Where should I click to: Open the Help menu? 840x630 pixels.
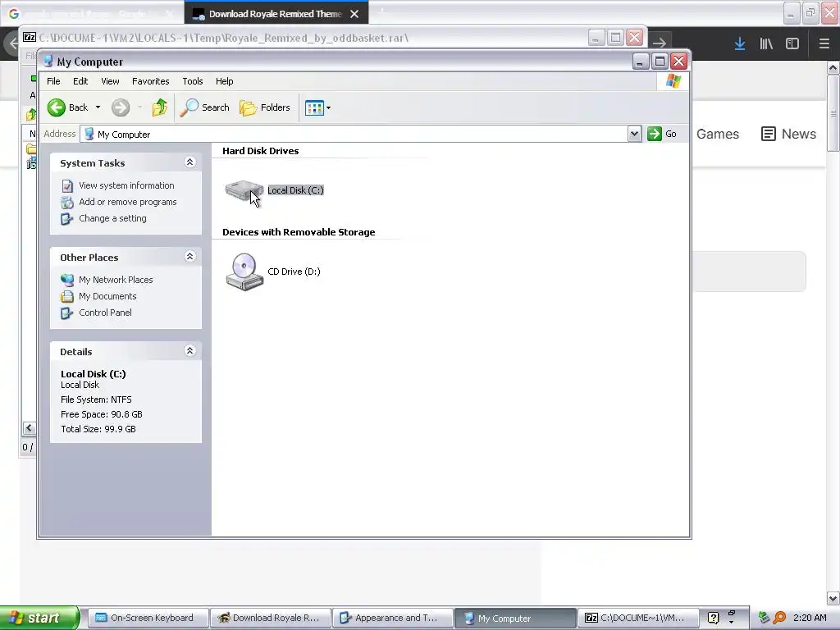[225, 81]
